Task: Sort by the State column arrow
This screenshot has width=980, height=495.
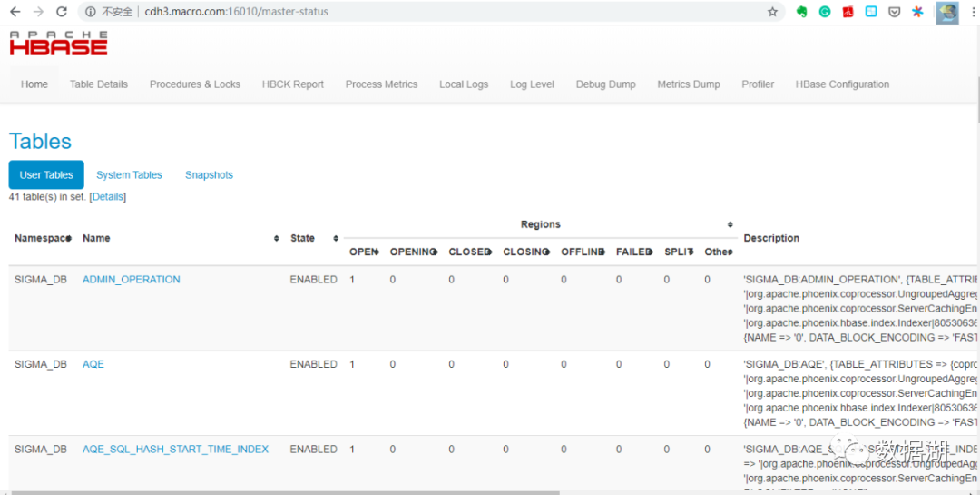Action: [336, 239]
